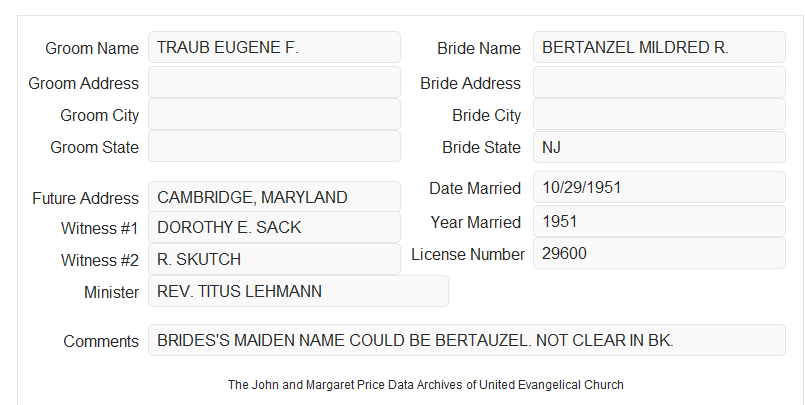The width and height of the screenshot is (805, 405).
Task: Click the Groom Name field
Action: pos(274,47)
